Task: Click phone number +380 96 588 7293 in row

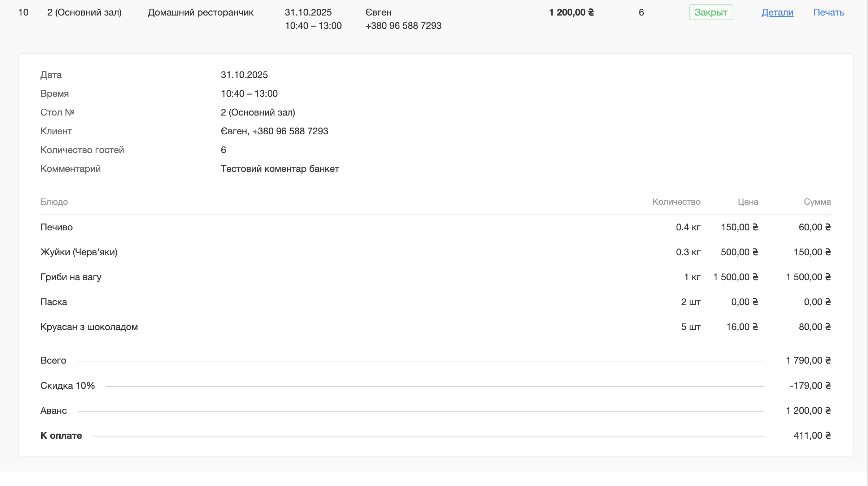Action: point(403,26)
